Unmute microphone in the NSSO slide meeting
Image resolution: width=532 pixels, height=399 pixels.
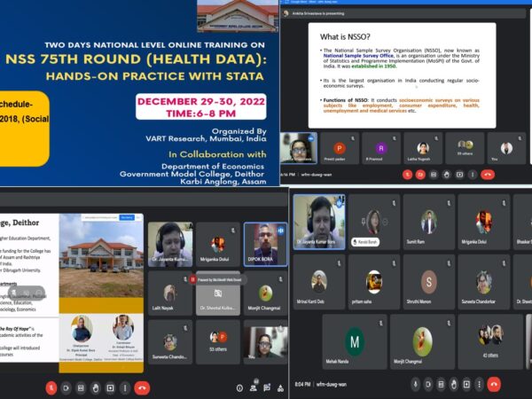point(408,175)
